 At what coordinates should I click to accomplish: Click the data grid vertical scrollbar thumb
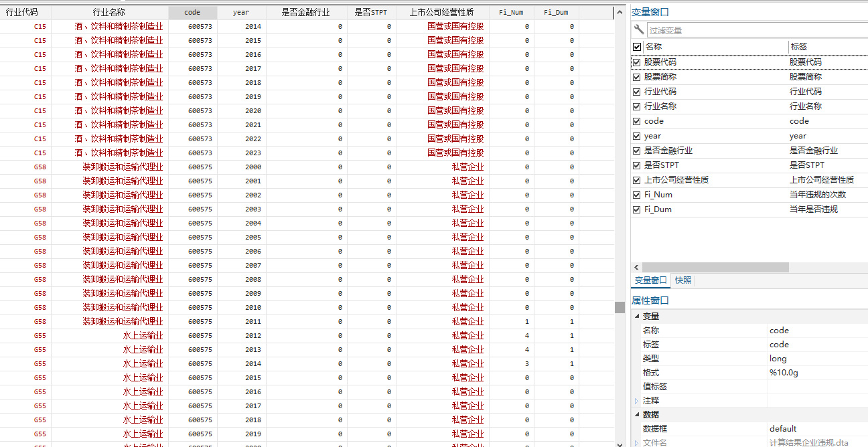coord(620,307)
